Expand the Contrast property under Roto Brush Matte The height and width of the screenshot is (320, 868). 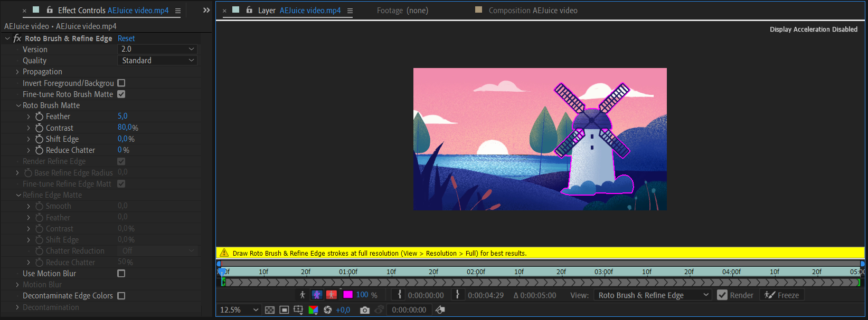coord(29,128)
